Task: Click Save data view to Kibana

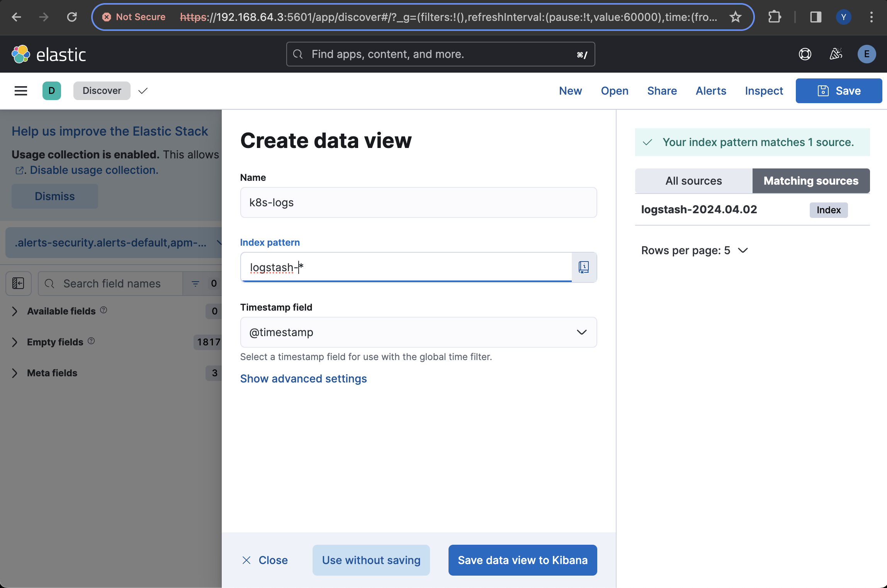Action: pyautogui.click(x=523, y=560)
